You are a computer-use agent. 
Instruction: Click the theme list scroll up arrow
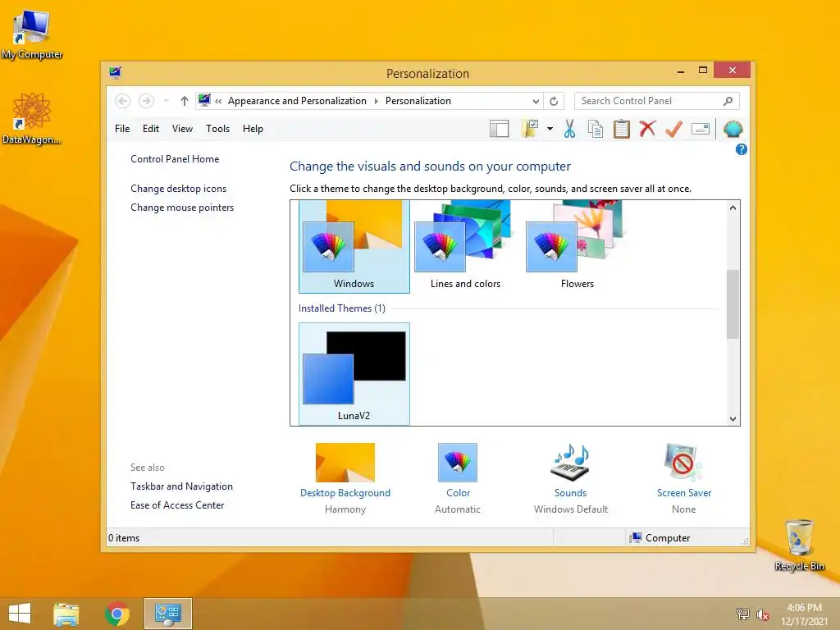point(733,208)
